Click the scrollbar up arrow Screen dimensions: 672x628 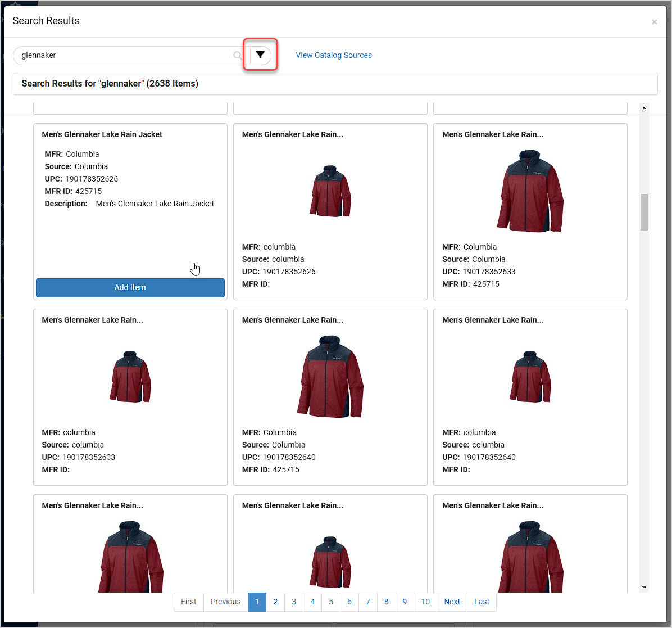644,108
